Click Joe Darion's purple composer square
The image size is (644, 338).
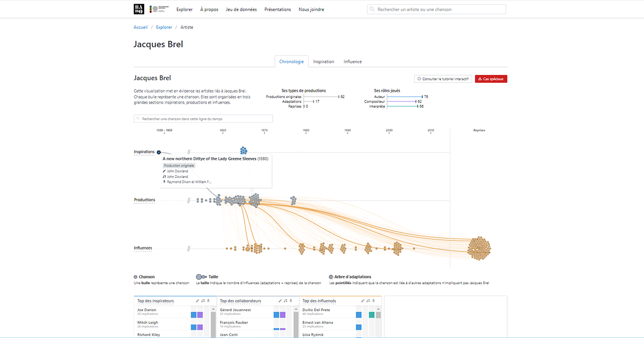click(x=200, y=315)
